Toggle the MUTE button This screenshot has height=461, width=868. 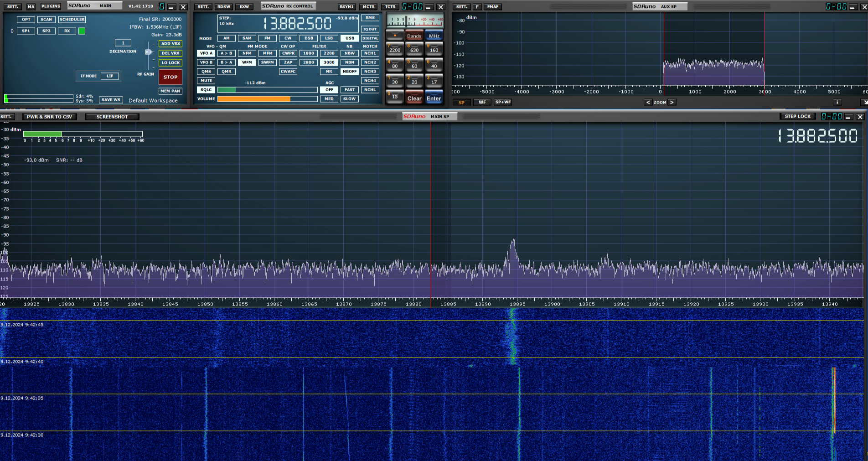206,81
